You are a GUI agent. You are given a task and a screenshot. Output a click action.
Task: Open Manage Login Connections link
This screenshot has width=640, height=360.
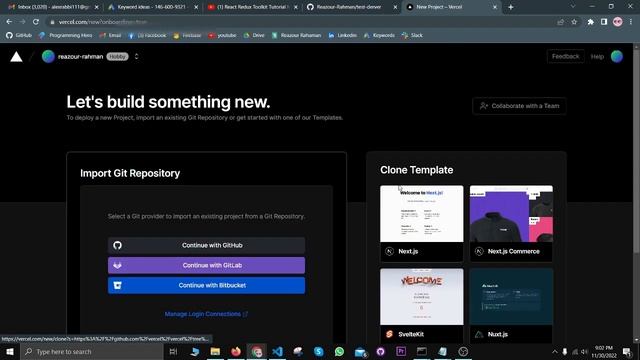pyautogui.click(x=206, y=314)
